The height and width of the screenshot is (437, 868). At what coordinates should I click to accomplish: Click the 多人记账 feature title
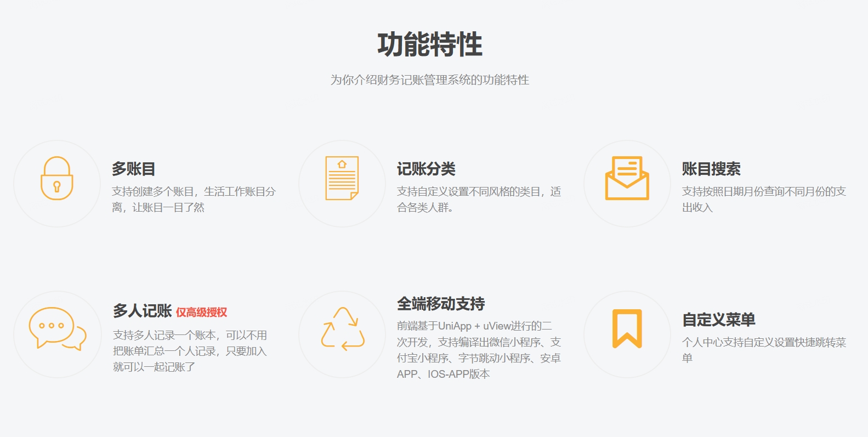pos(143,311)
